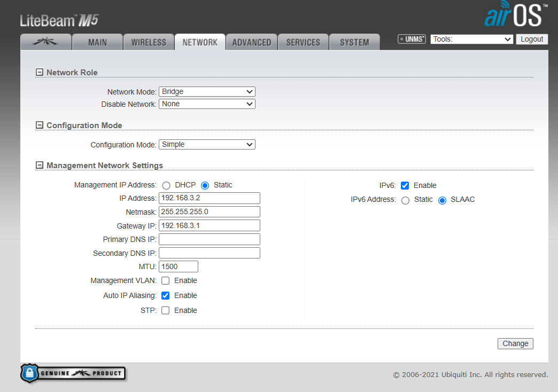
Task: Open the Ubiquiti logo tab
Action: pyautogui.click(x=45, y=42)
